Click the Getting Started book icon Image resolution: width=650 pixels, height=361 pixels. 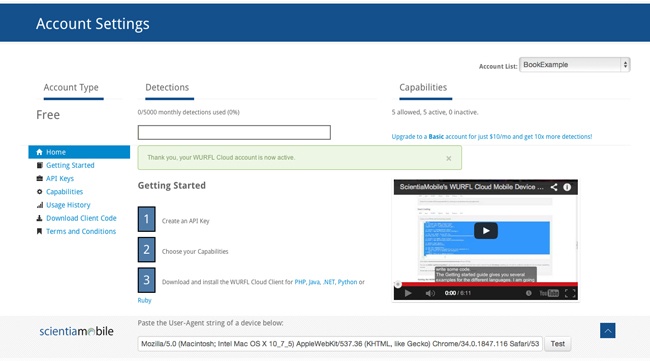pyautogui.click(x=39, y=165)
